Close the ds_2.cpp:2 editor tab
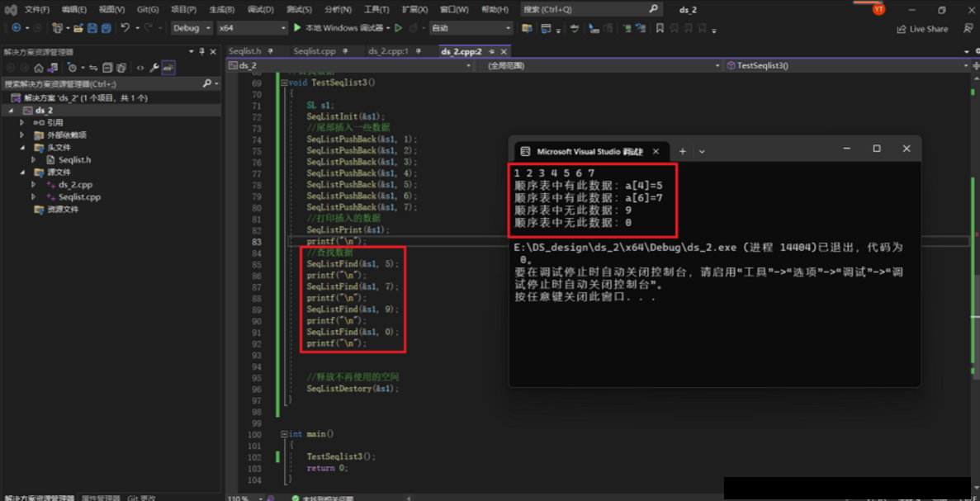980x501 pixels. click(x=504, y=51)
